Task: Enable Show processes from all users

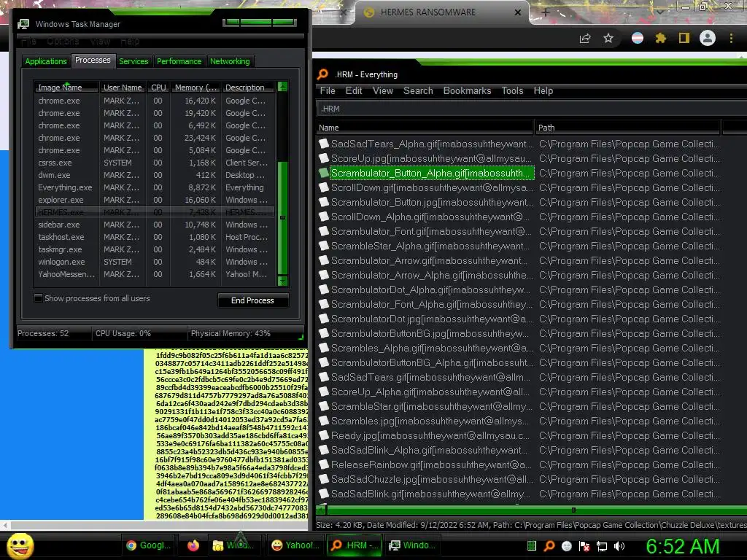Action: (38, 298)
